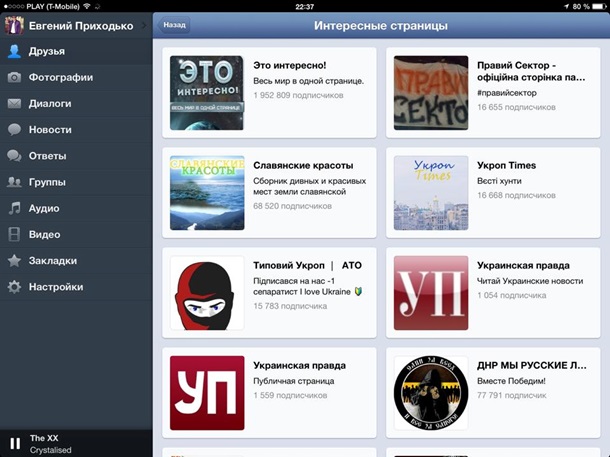The image size is (610, 457).
Task: Tap the Славянские красоты thumbnail image
Action: pos(207,192)
